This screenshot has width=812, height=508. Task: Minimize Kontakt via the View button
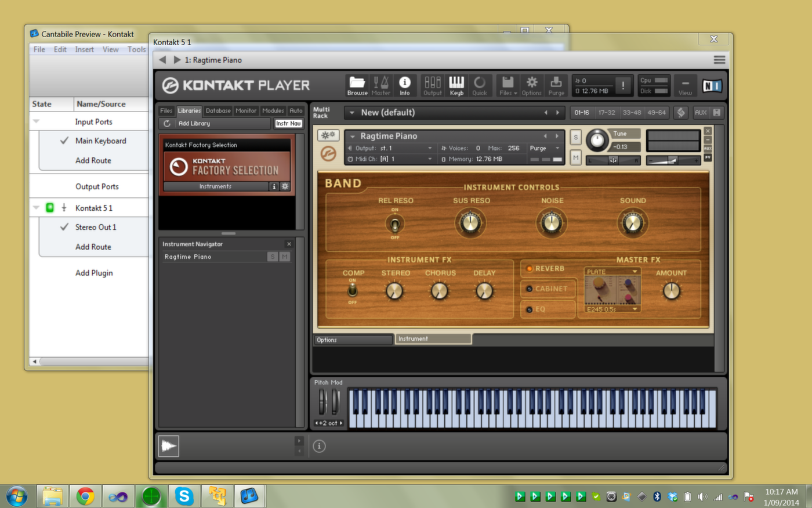click(x=685, y=85)
